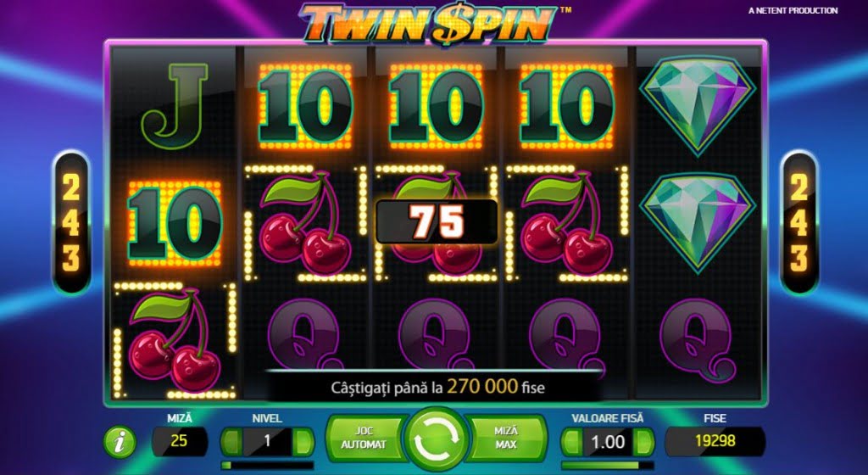The image size is (868, 475).
Task: Increase the Nivel bet level
Action: coord(303,442)
